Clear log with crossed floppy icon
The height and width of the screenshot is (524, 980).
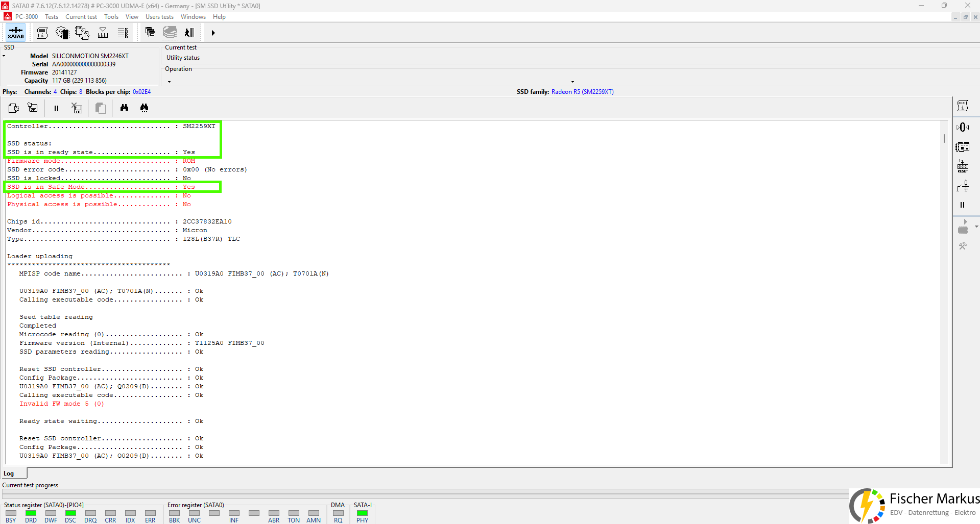pos(77,108)
